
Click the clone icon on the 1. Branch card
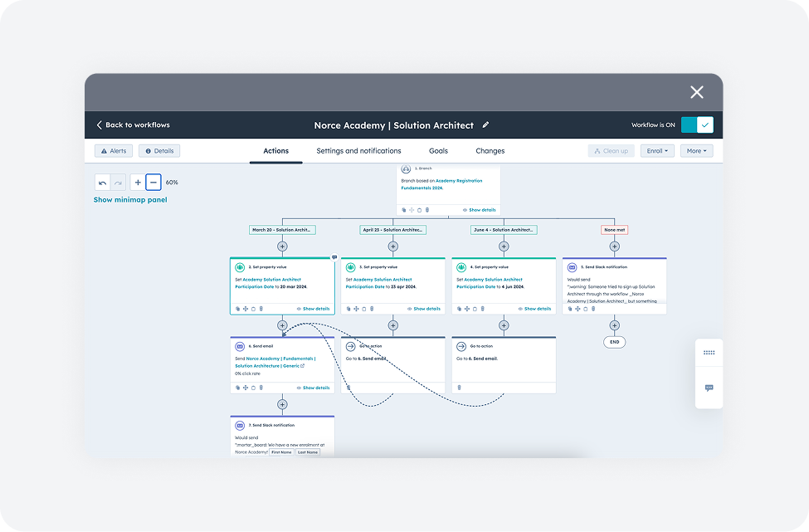pos(404,210)
